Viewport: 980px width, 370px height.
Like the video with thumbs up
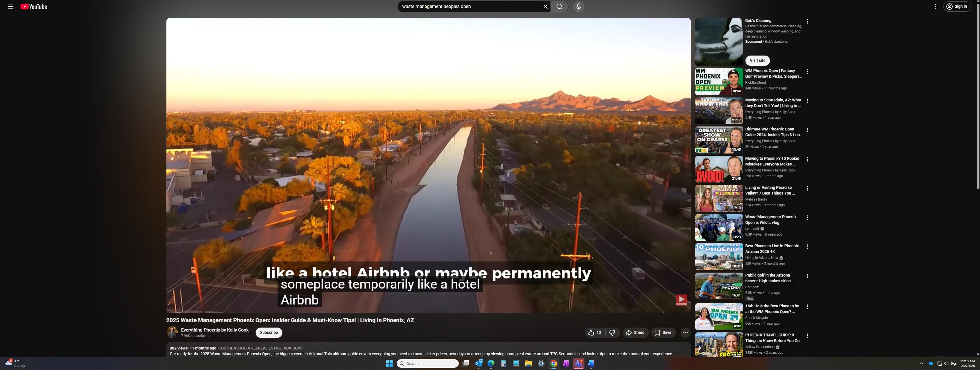[594, 333]
